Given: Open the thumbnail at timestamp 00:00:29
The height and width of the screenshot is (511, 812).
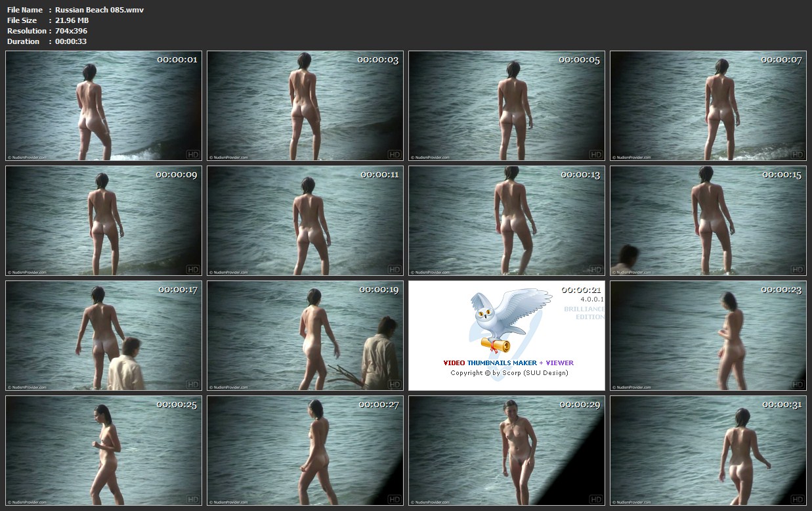Looking at the screenshot, I should [507, 451].
